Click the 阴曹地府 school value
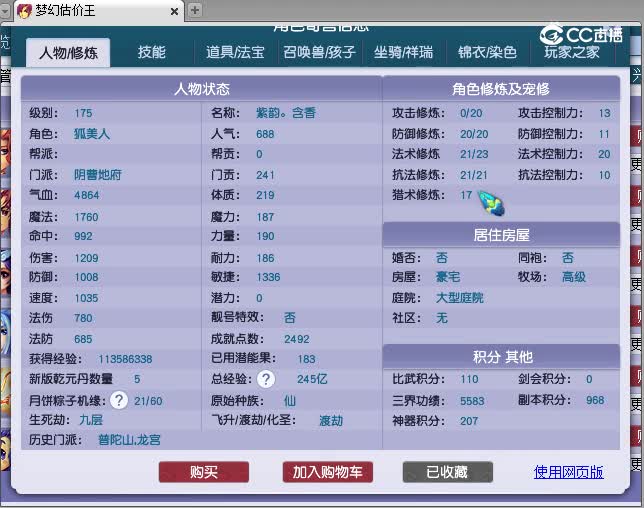Image resolution: width=644 pixels, height=508 pixels. [x=98, y=175]
